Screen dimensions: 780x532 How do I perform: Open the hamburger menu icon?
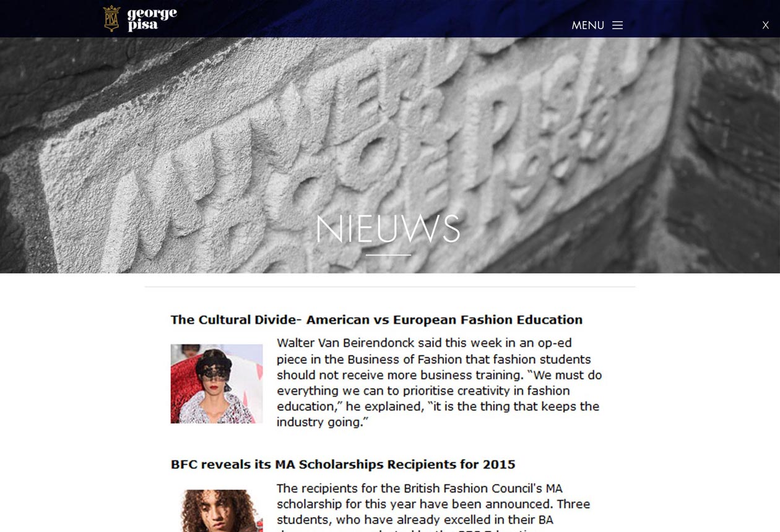(617, 25)
